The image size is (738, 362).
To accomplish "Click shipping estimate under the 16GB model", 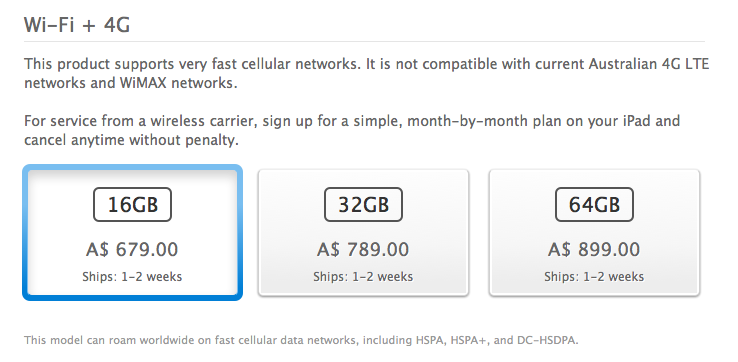I will [132, 276].
